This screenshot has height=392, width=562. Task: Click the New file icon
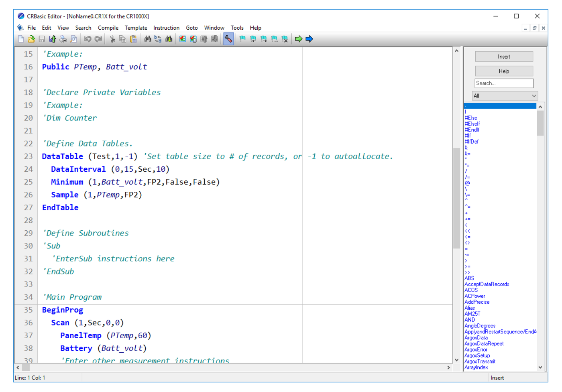click(x=21, y=39)
